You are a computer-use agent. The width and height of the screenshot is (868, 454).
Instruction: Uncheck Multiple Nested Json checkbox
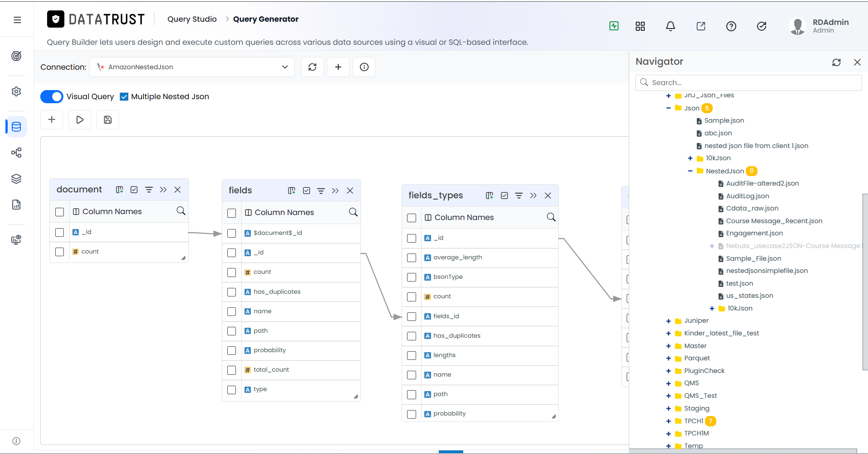coord(124,96)
